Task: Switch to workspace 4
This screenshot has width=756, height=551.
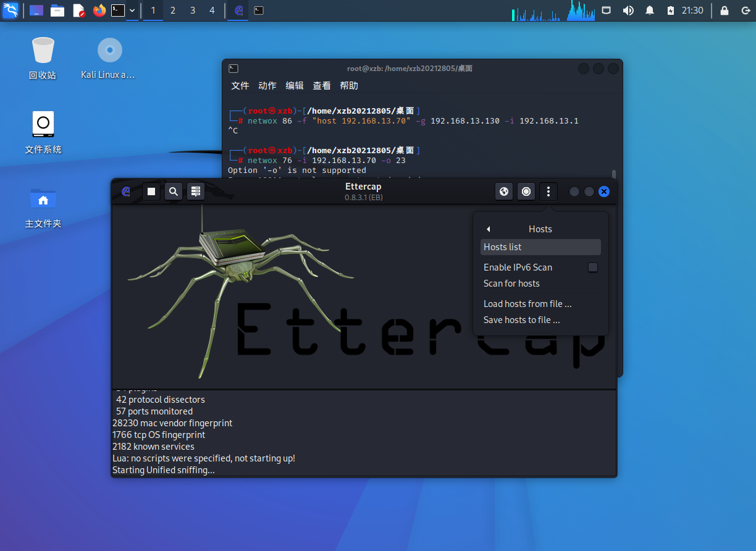Action: 212,11
